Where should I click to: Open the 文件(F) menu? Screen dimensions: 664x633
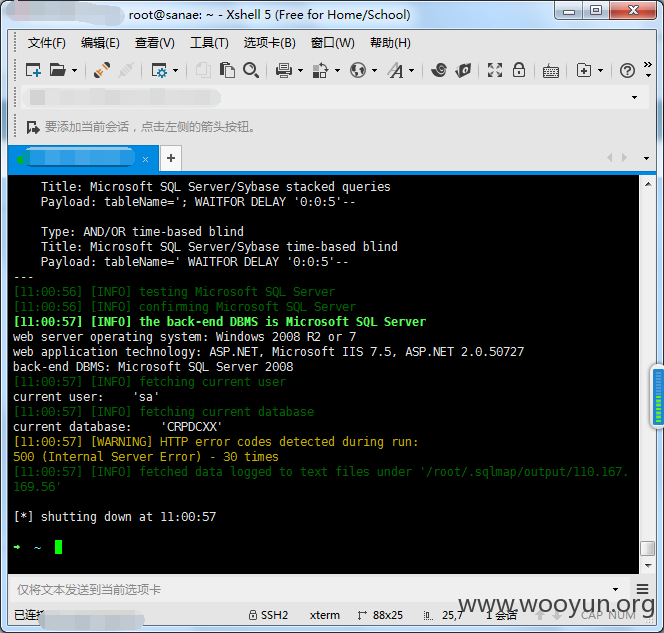47,43
